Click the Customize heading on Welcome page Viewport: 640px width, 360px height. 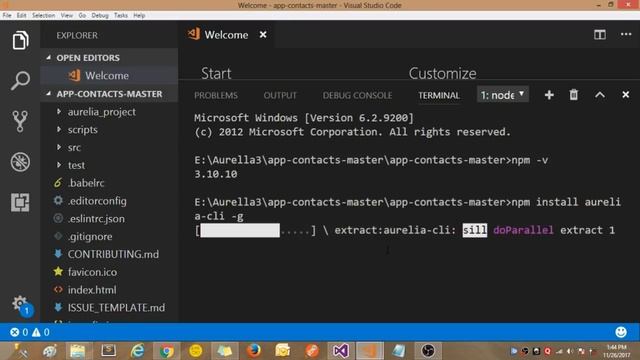[x=442, y=73]
